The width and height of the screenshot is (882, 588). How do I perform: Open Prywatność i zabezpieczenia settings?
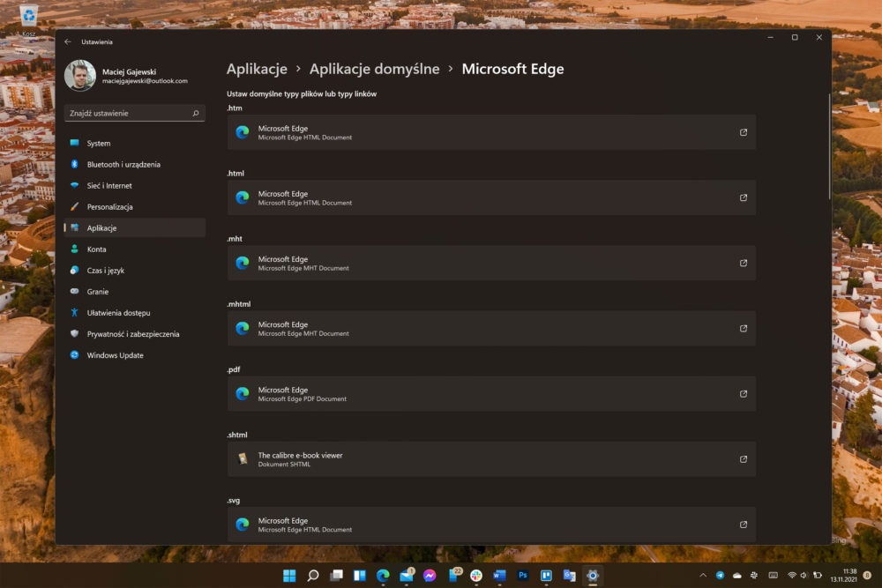pos(134,334)
